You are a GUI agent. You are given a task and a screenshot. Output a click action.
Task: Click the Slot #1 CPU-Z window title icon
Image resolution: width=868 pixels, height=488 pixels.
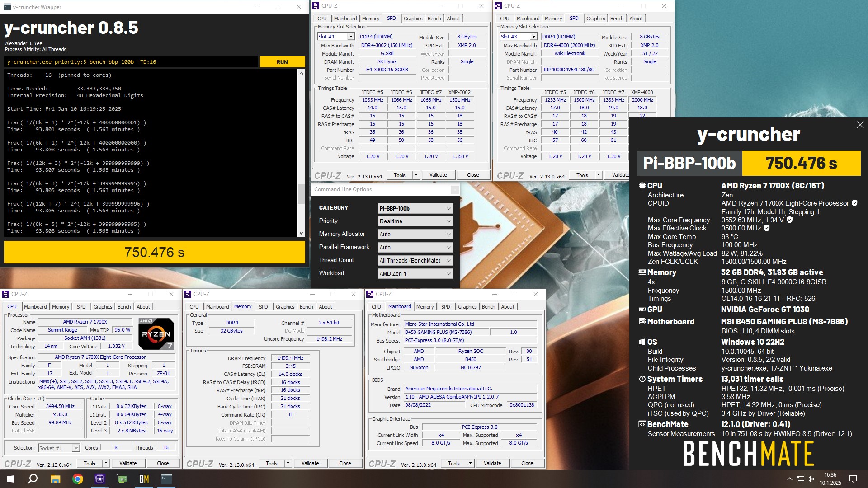[x=316, y=6]
